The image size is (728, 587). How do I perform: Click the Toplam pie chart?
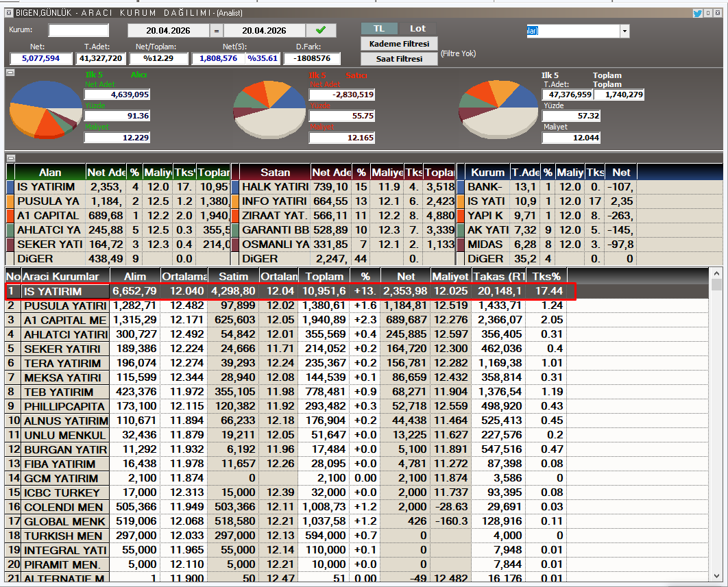[x=498, y=110]
